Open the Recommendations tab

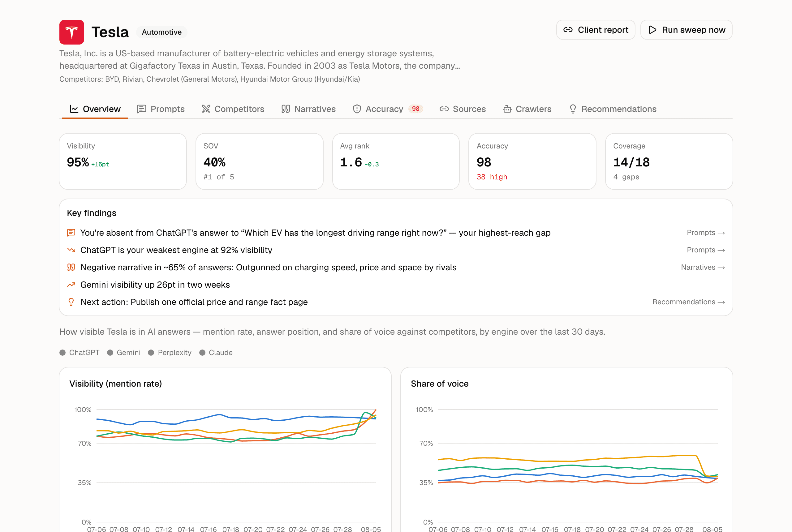click(613, 109)
